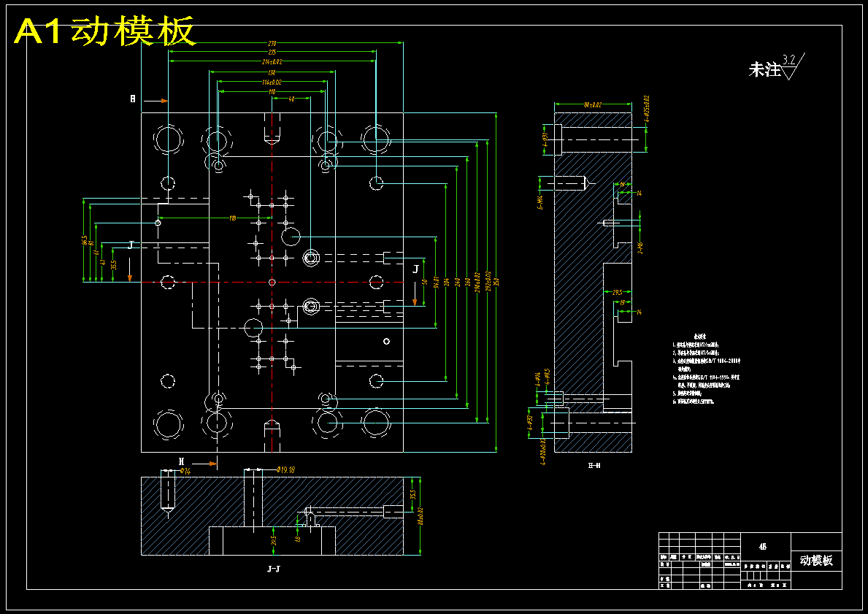Click the "J" section marker at right of plan

415,269
